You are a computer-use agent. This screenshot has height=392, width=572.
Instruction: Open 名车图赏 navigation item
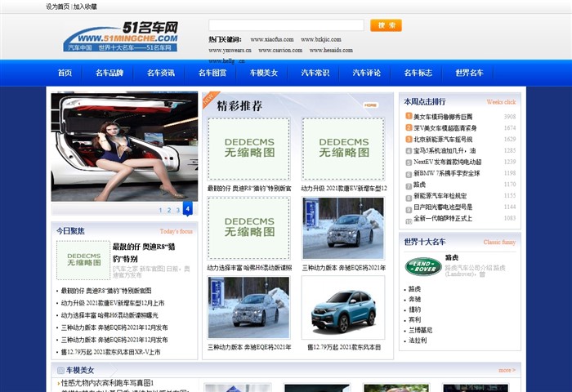(x=212, y=73)
